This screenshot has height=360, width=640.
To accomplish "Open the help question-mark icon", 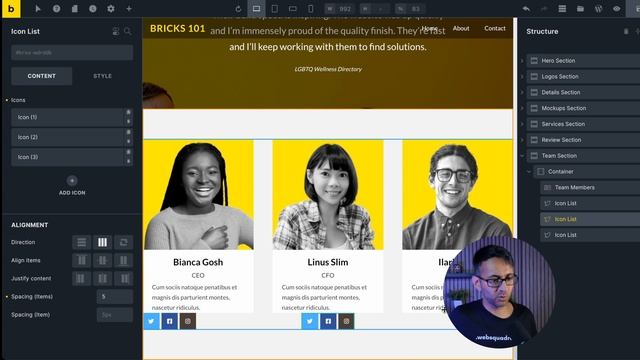I will tap(56, 9).
